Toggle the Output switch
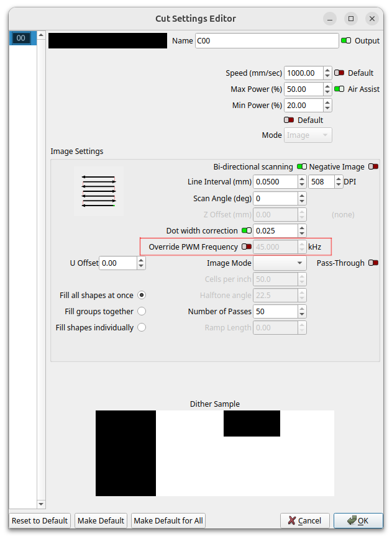 [x=346, y=40]
